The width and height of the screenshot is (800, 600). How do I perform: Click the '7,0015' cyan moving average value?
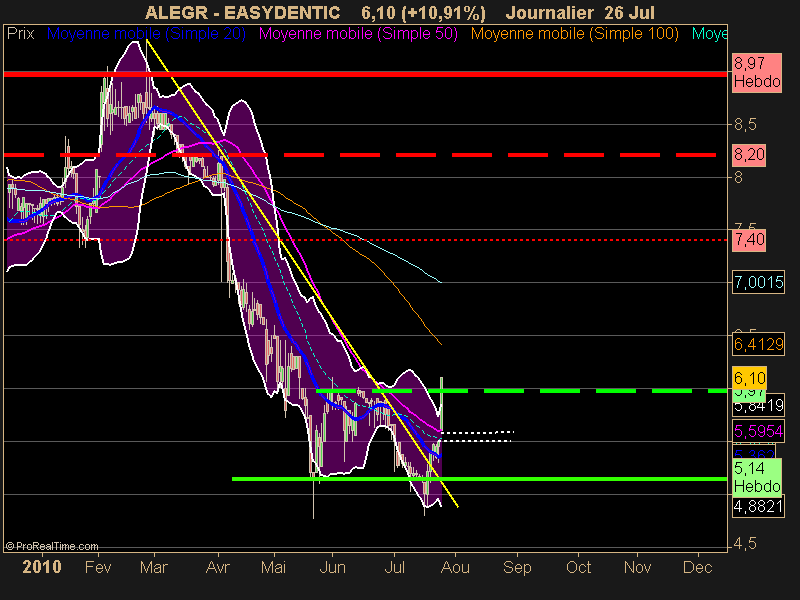pyautogui.click(x=758, y=282)
